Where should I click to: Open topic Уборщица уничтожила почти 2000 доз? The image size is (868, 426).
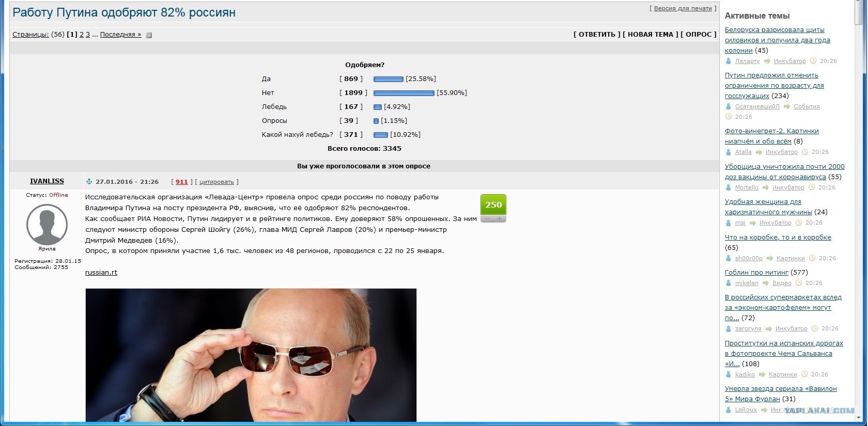click(x=784, y=171)
